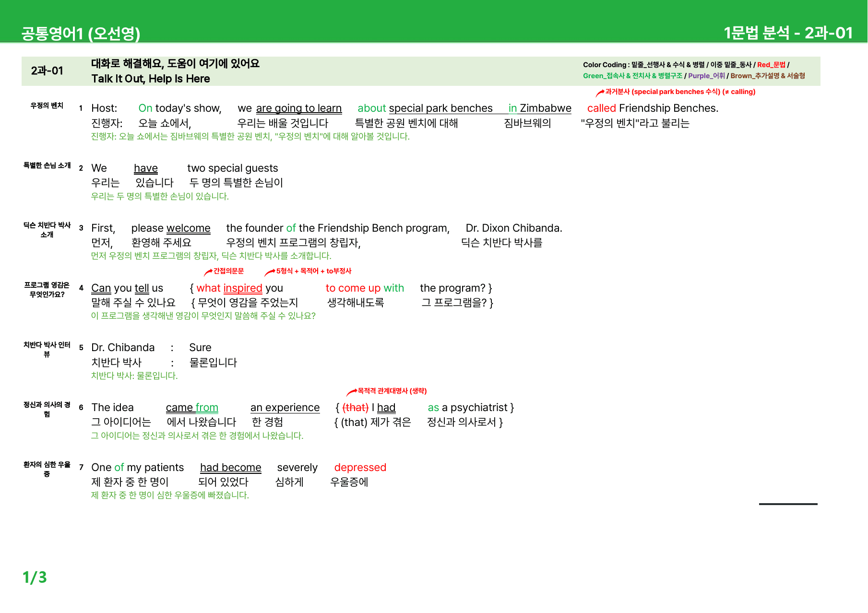
Task: Click the phrase 'in Zimbabwe'
Action: [540, 108]
